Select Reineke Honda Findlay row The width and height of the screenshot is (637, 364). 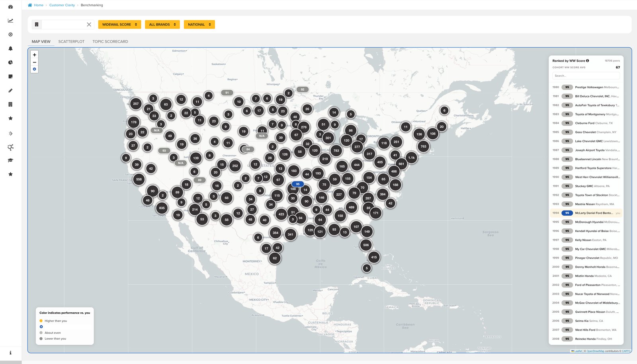[x=586, y=339]
